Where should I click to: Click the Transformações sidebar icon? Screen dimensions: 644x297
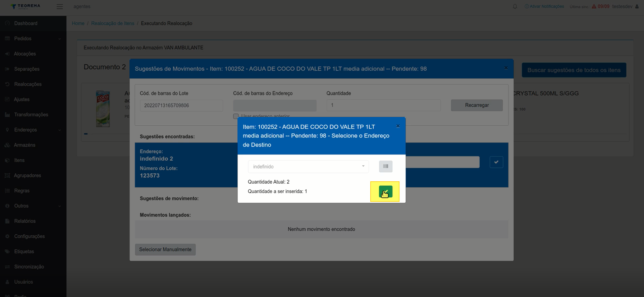[7, 115]
